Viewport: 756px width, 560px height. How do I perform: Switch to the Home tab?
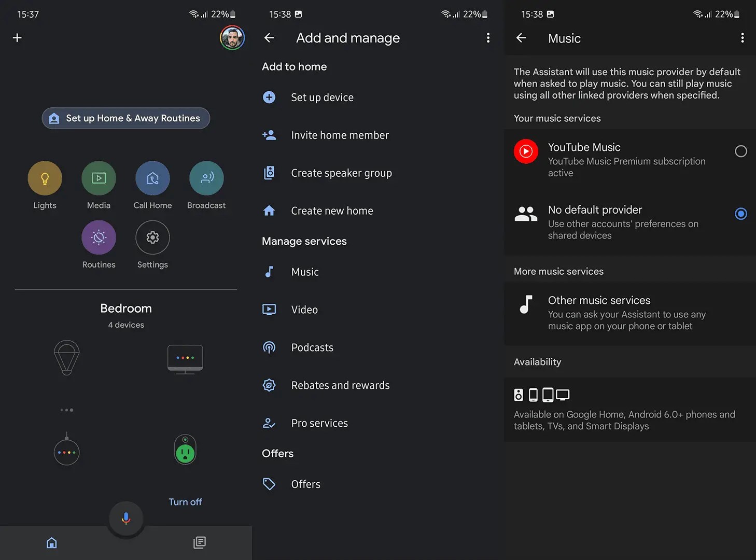point(52,542)
